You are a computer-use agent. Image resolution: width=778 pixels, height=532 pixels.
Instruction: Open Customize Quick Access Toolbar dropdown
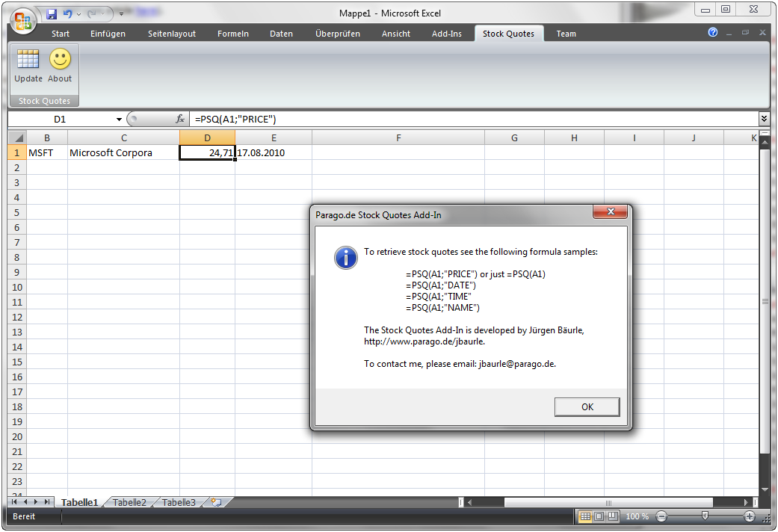pyautogui.click(x=121, y=14)
